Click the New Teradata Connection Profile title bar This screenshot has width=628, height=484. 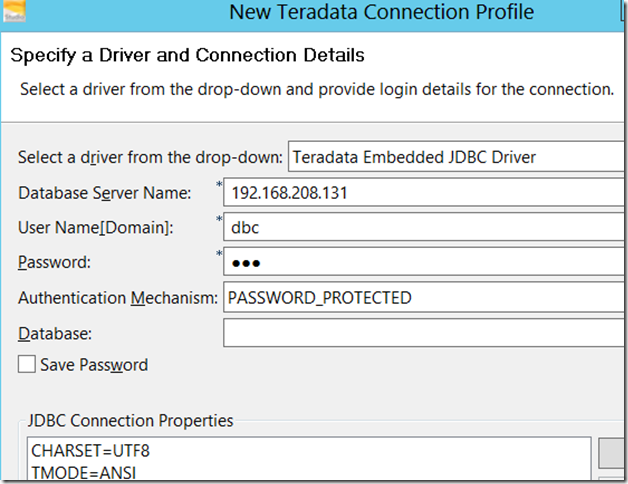point(381,13)
